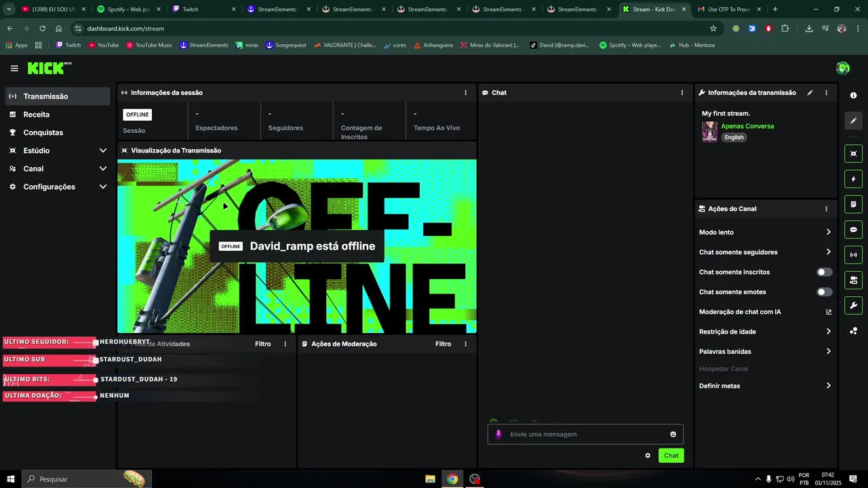Open the hamburger menu beside the Kick logo
The width and height of the screenshot is (868, 488).
tap(14, 68)
